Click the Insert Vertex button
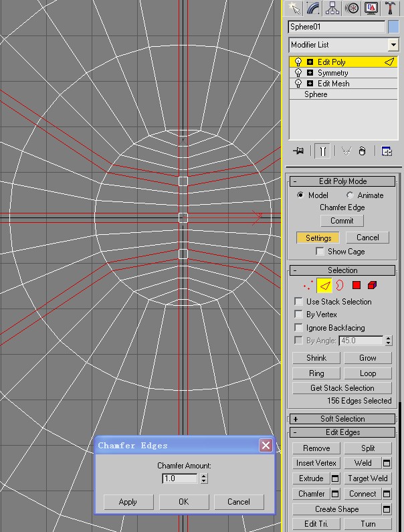The image size is (404, 532). click(x=316, y=463)
